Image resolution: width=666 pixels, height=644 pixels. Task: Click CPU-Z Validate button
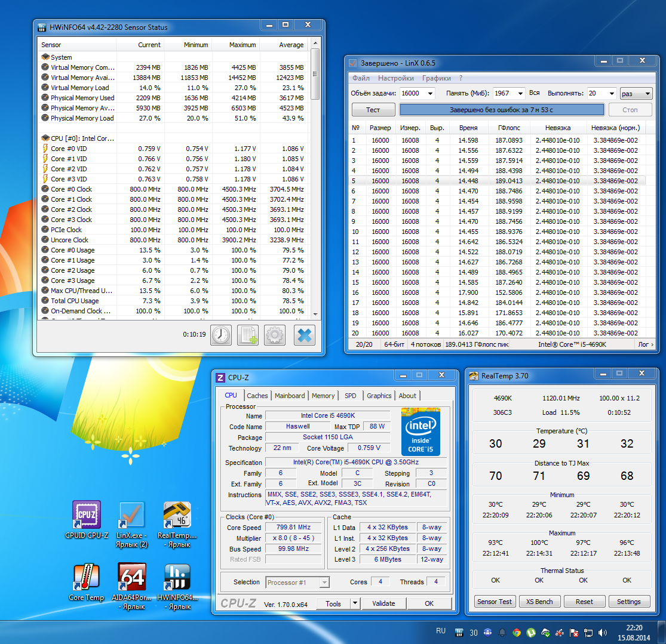[383, 603]
